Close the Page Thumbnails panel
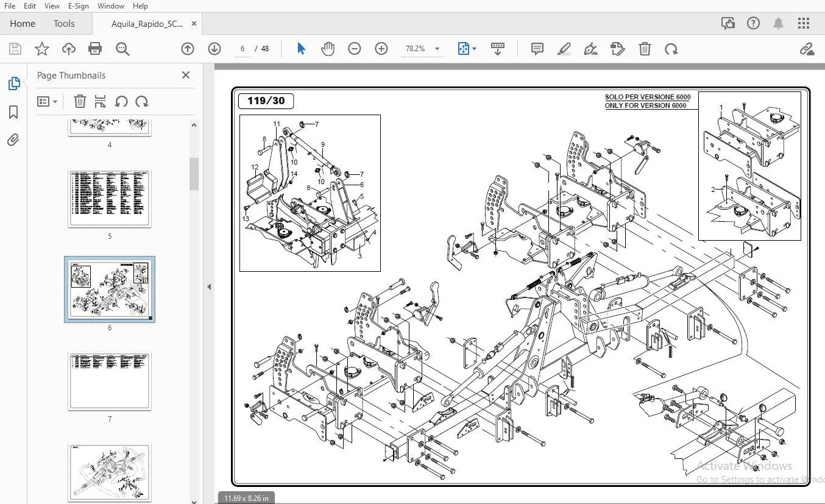The image size is (825, 504). coord(186,75)
